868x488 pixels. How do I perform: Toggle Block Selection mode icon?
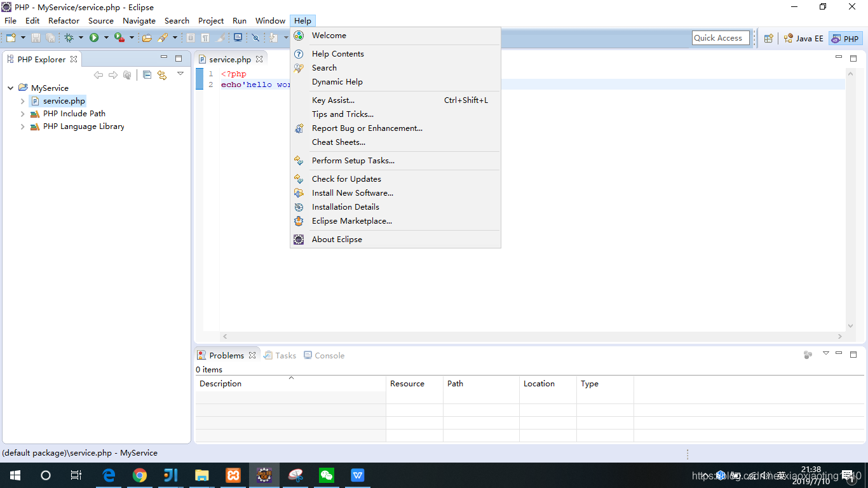pyautogui.click(x=191, y=38)
